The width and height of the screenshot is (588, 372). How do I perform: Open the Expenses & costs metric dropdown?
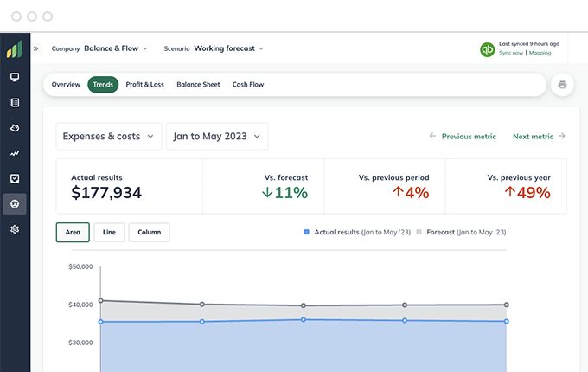109,136
